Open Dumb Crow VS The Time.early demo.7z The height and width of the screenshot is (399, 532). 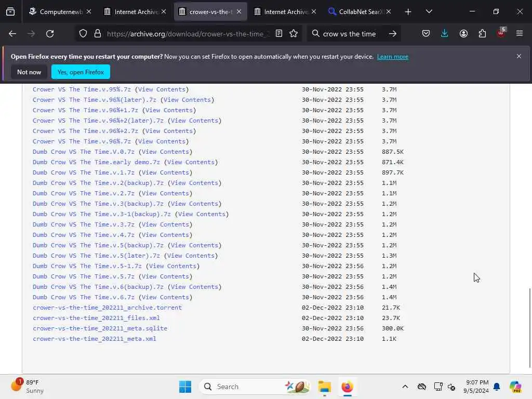96,162
